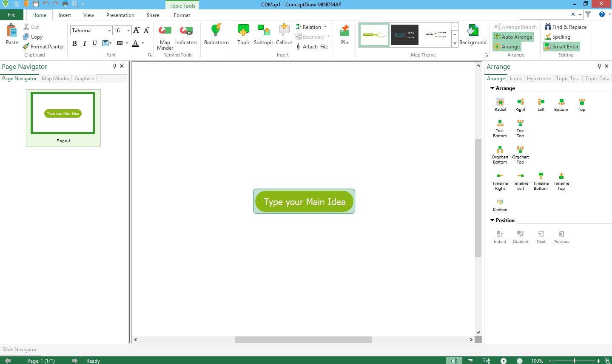Click the Paste icon in Clipboard
Image resolution: width=612 pixels, height=364 pixels.
point(12,31)
